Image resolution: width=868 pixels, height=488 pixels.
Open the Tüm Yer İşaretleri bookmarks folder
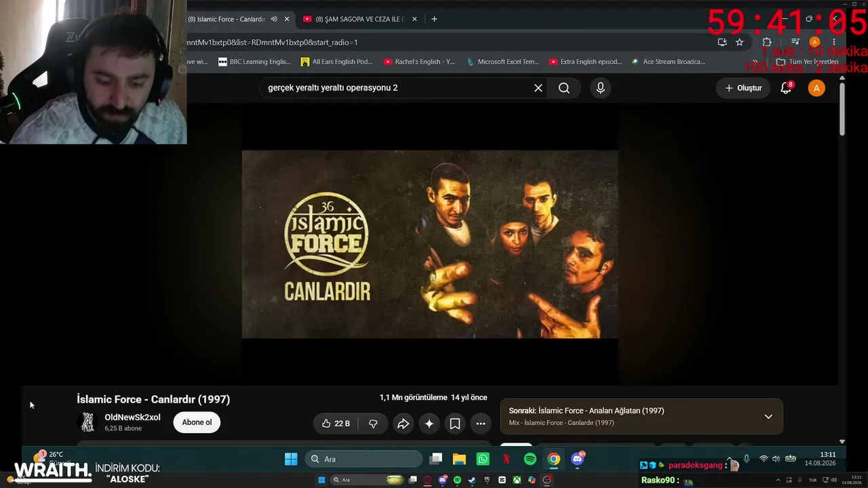pos(807,62)
